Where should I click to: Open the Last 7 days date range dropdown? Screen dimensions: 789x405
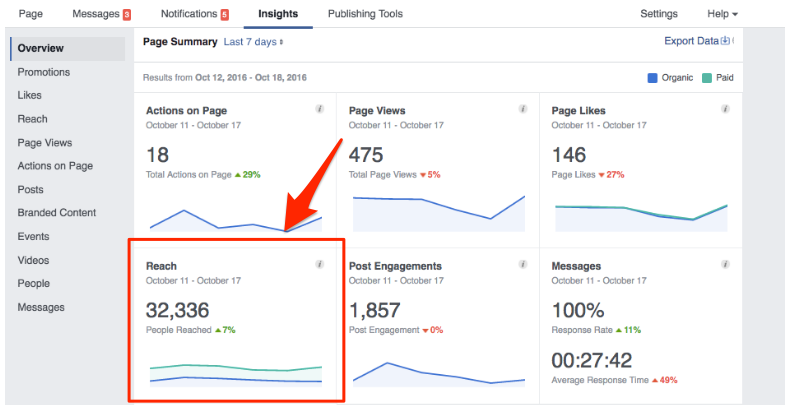point(253,42)
